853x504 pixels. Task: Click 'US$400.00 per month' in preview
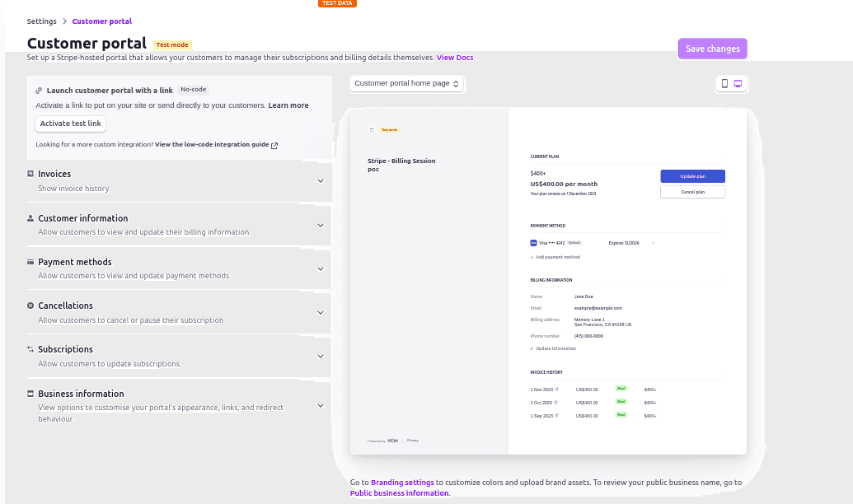[x=564, y=184]
